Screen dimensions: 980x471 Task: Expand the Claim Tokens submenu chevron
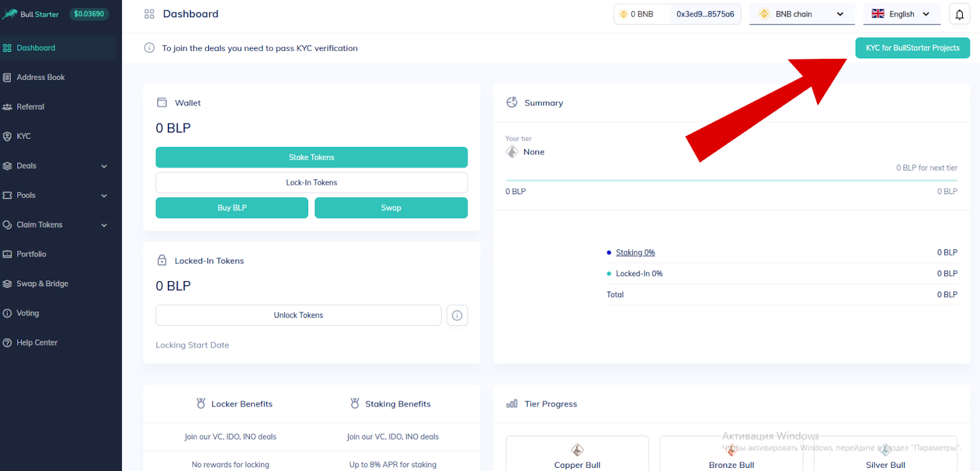[104, 225]
